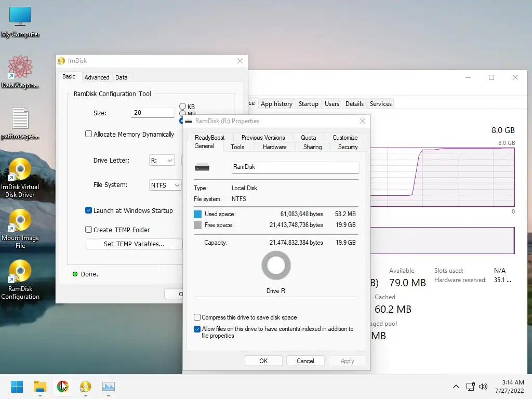
Task: Open the Previous Versions tab
Action: (263, 137)
